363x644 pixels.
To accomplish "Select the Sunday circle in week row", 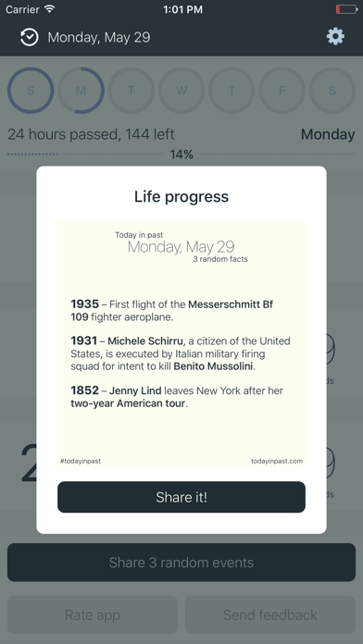I will [31, 91].
